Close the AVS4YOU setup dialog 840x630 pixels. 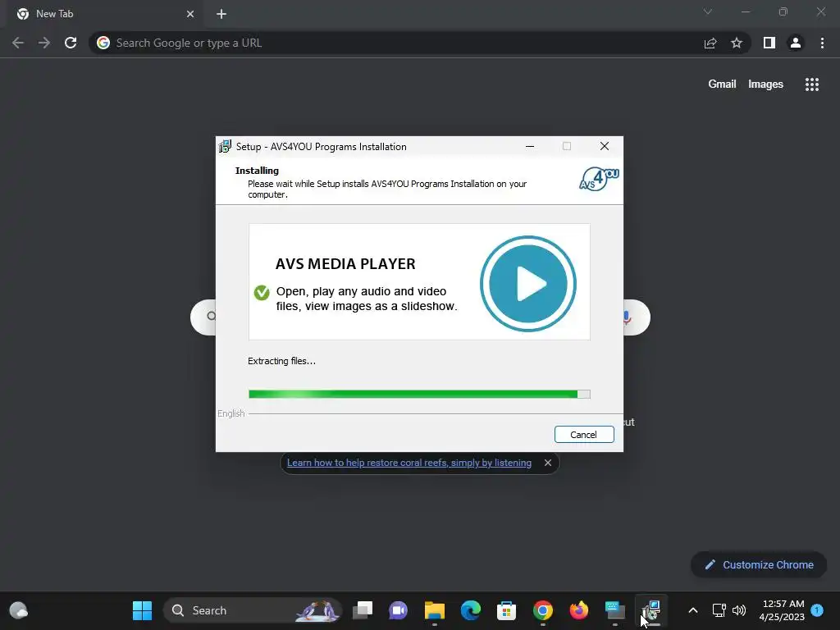pyautogui.click(x=605, y=146)
